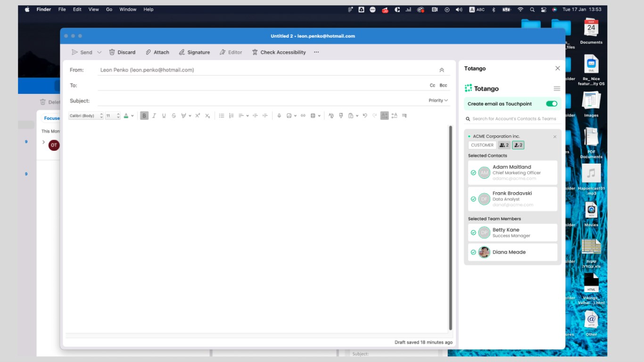Search Account's Contacts & Teams field
This screenshot has height=362, width=644.
coord(512,119)
